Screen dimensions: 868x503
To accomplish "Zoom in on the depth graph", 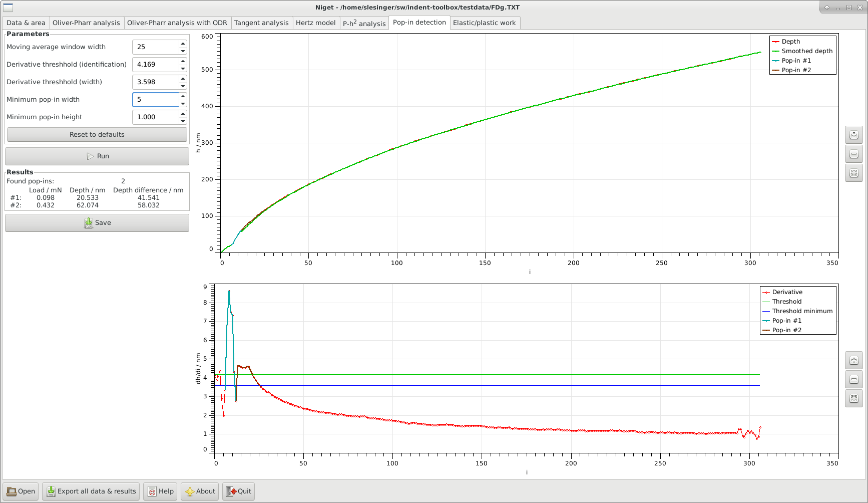I will (853, 135).
